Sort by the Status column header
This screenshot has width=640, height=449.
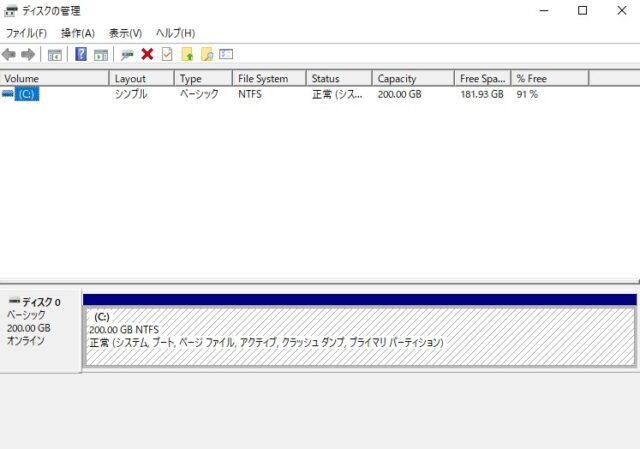click(339, 78)
